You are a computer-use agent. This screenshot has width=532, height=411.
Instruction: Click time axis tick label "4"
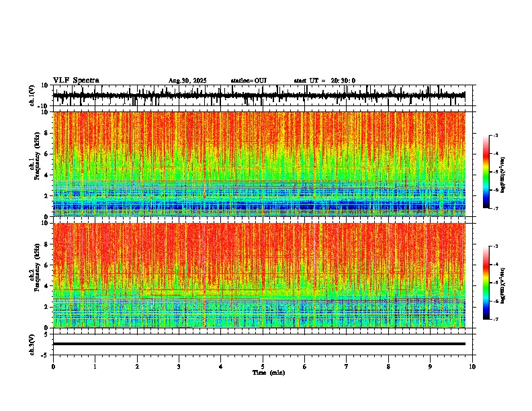point(221,367)
